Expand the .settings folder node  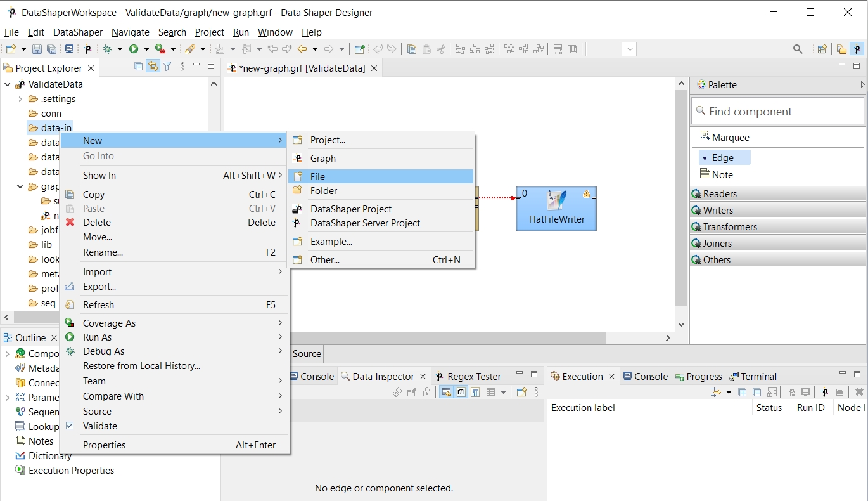point(20,98)
